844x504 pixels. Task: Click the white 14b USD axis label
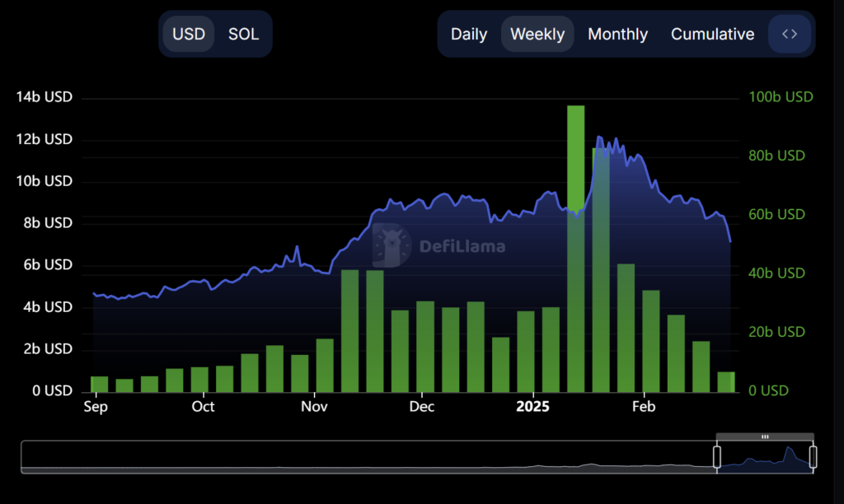pos(45,97)
